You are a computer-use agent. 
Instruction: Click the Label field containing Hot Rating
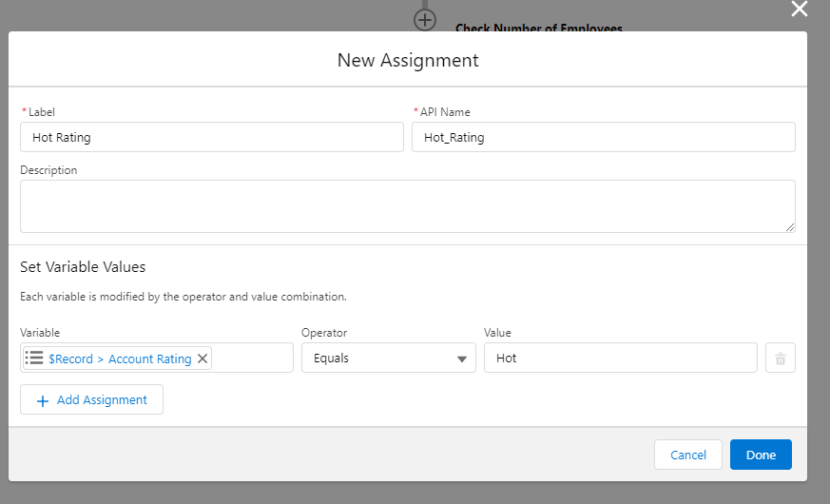pos(211,137)
